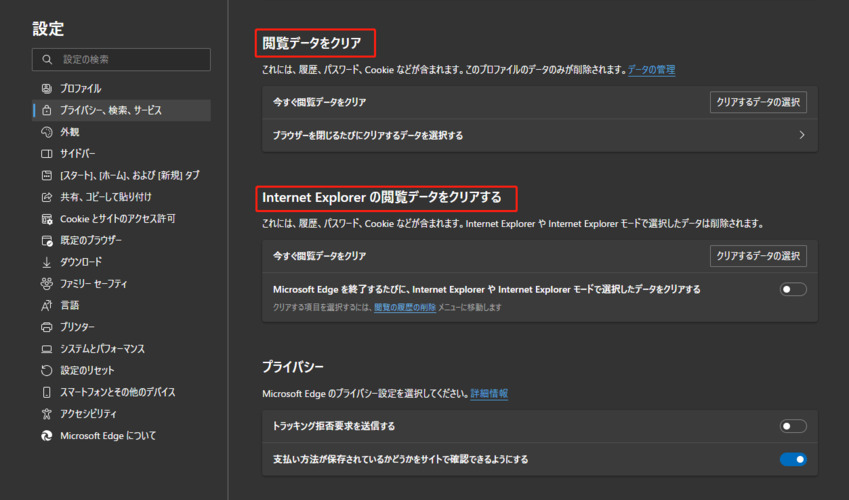
Task: Click the プリンター printer icon
Action: point(47,327)
